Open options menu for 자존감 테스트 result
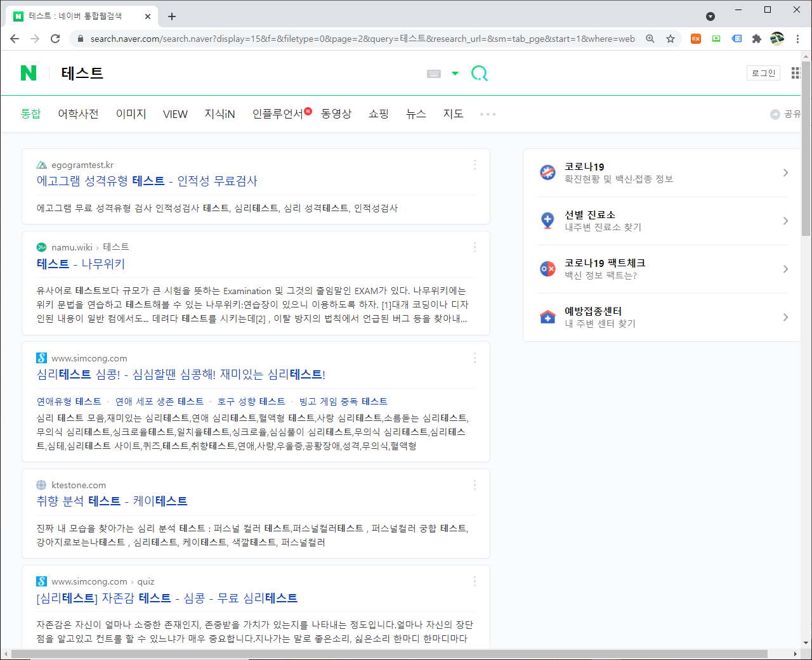 (x=475, y=581)
